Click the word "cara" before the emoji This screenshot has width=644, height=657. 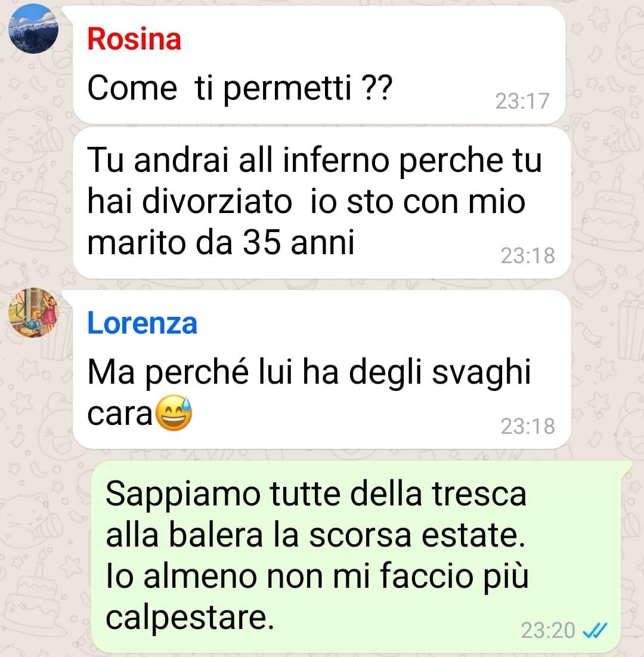point(120,414)
